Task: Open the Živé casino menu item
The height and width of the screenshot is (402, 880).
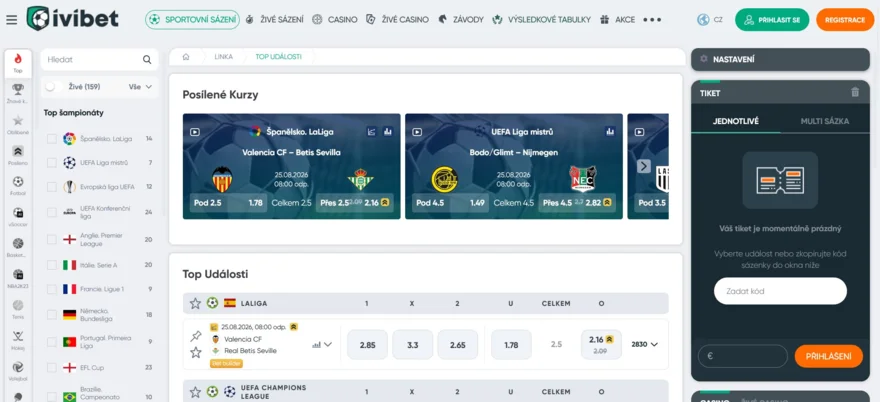Action: coord(397,20)
